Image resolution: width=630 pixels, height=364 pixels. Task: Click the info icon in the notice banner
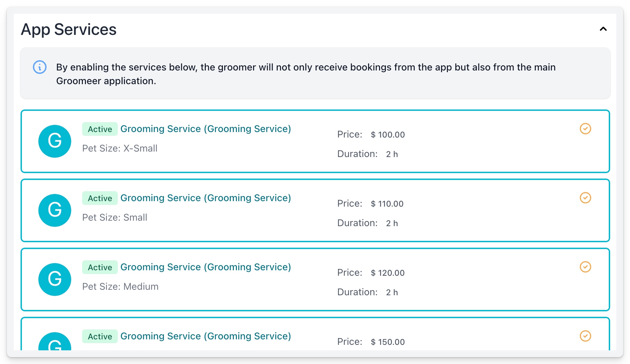(39, 67)
